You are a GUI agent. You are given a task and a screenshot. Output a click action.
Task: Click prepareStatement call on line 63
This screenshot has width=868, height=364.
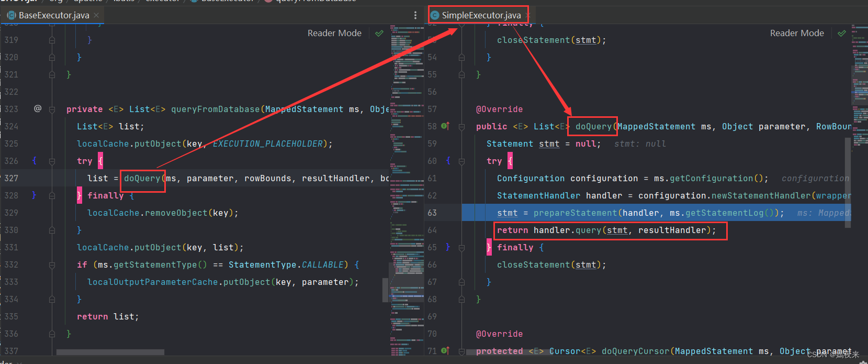575,213
